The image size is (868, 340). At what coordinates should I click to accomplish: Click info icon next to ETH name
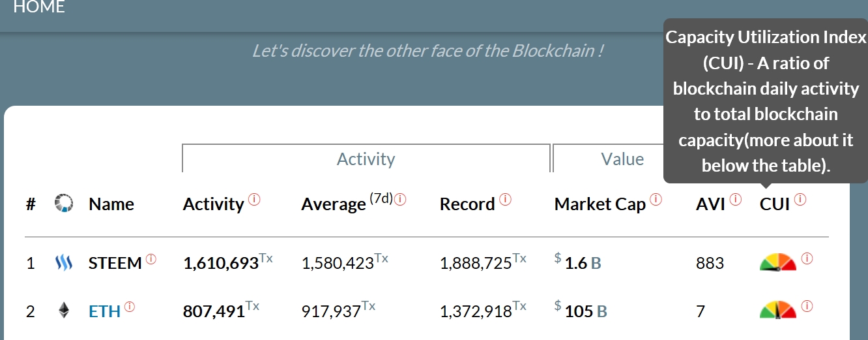coord(130,306)
